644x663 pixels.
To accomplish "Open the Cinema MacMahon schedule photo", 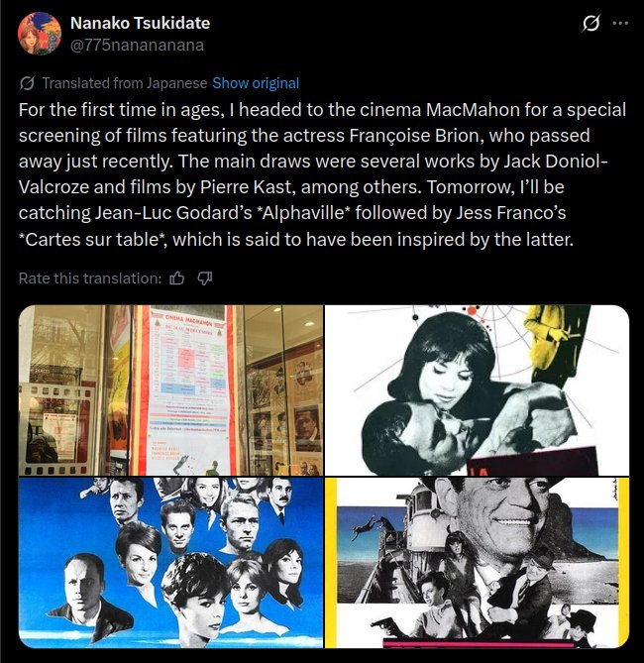I will [170, 390].
